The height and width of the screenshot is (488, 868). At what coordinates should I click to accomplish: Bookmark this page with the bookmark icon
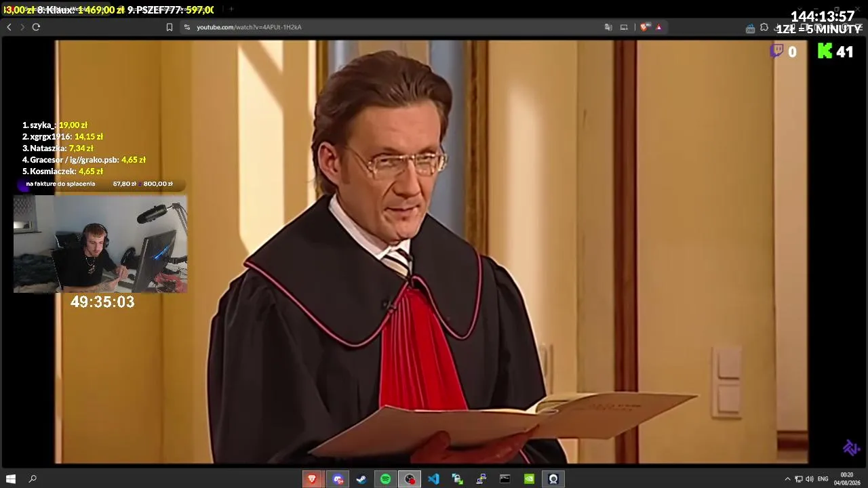click(170, 27)
